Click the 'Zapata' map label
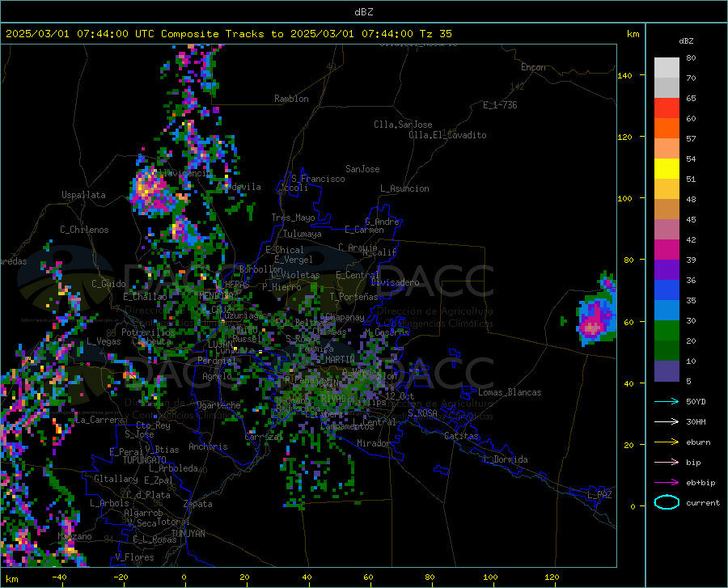 point(198,504)
